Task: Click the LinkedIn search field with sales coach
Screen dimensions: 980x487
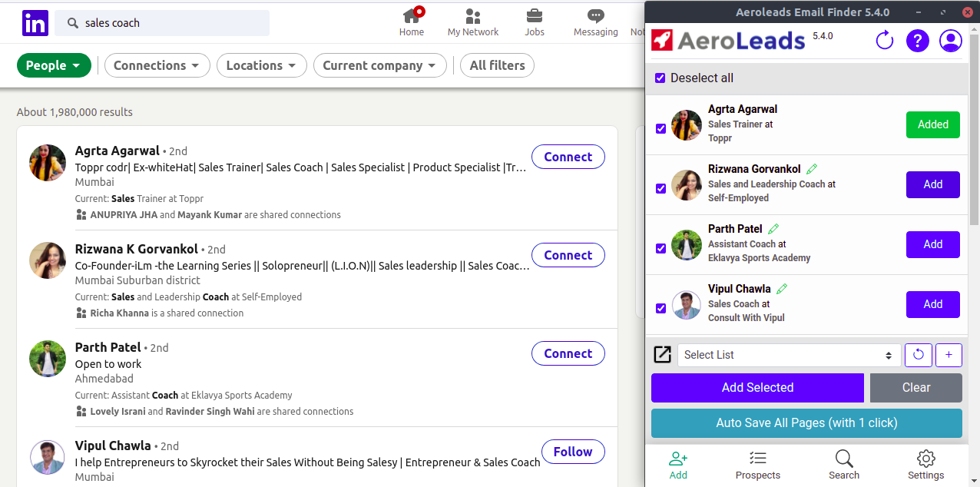Action: coord(162,23)
